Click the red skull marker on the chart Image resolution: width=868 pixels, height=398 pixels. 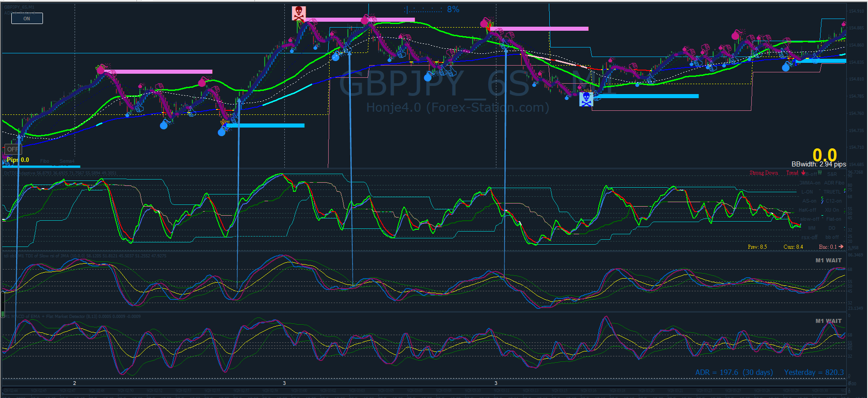(x=299, y=13)
